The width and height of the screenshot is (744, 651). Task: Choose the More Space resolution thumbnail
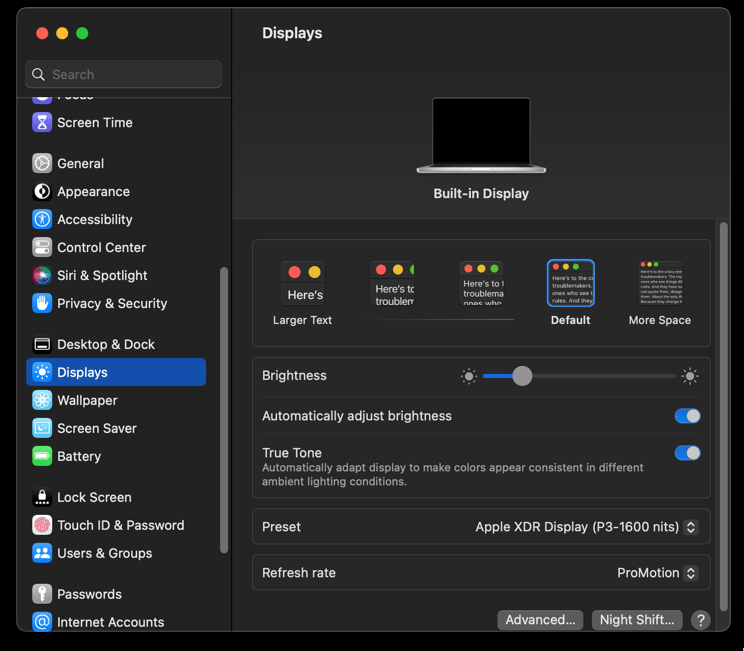point(660,284)
